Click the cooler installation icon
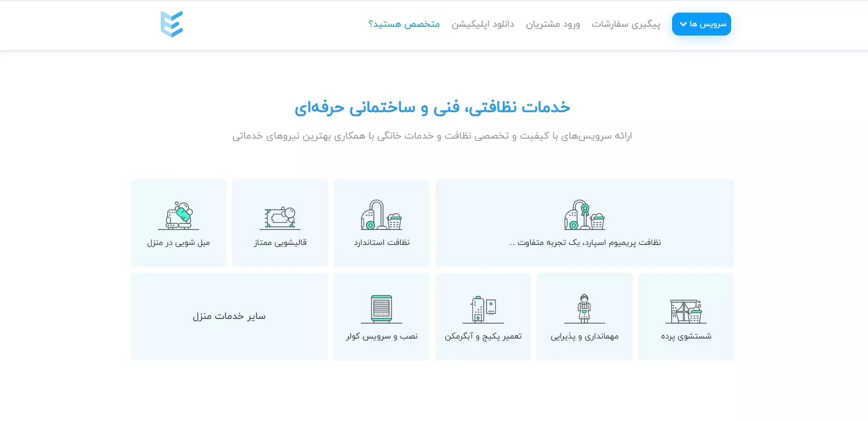 point(381,309)
